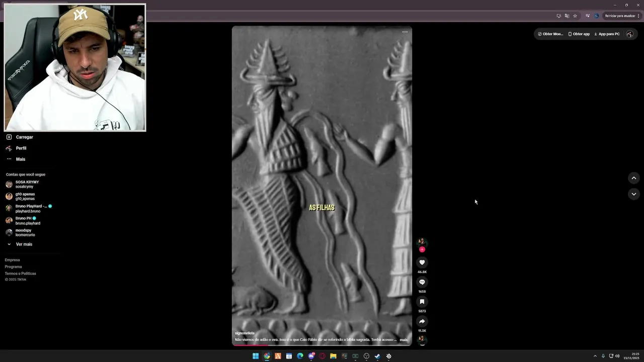Image resolution: width=644 pixels, height=362 pixels.
Task: Click browser translate page icon
Action: (x=567, y=16)
